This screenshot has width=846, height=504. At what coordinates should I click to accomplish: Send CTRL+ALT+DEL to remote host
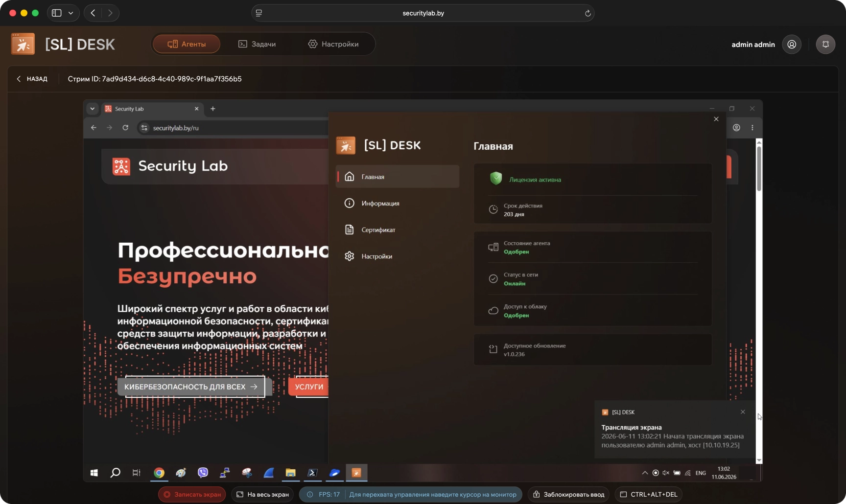click(649, 494)
